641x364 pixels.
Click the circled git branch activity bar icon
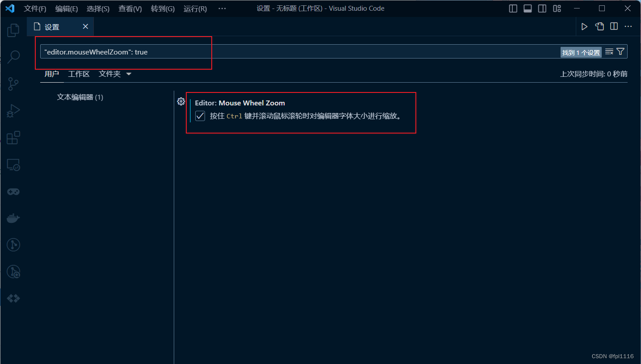pyautogui.click(x=13, y=245)
